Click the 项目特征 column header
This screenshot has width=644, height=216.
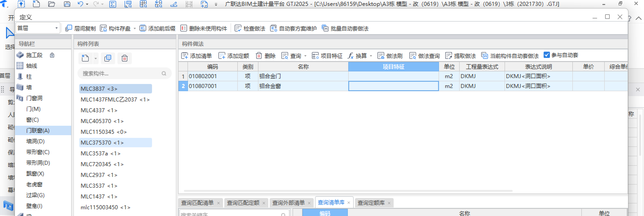393,66
